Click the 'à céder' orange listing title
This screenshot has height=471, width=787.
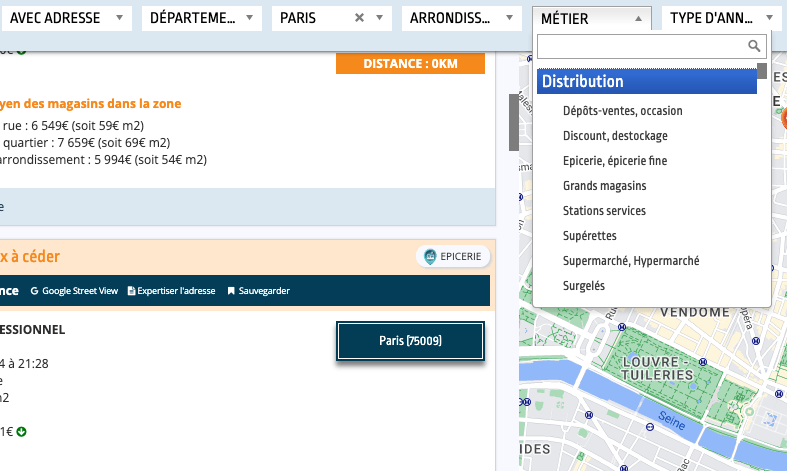click(x=30, y=257)
